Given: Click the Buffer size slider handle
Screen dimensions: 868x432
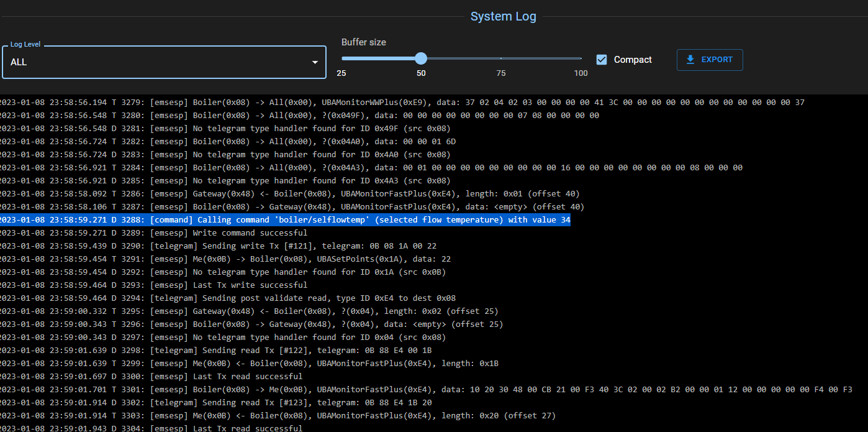Looking at the screenshot, I should [420, 58].
